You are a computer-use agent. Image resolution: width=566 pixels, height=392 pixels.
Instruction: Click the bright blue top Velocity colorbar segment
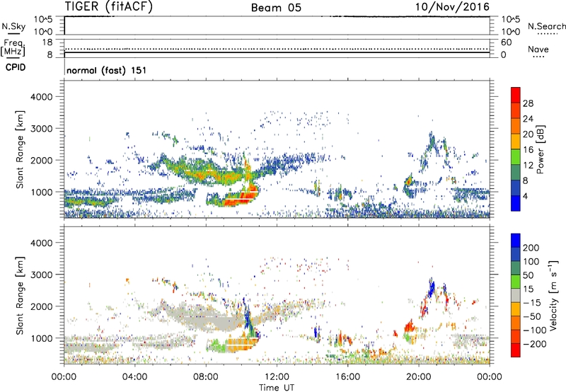pos(516,241)
